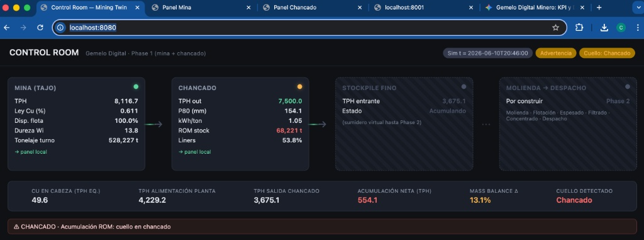Click the Sim t timestamp badge
644x240 pixels.
pos(487,53)
